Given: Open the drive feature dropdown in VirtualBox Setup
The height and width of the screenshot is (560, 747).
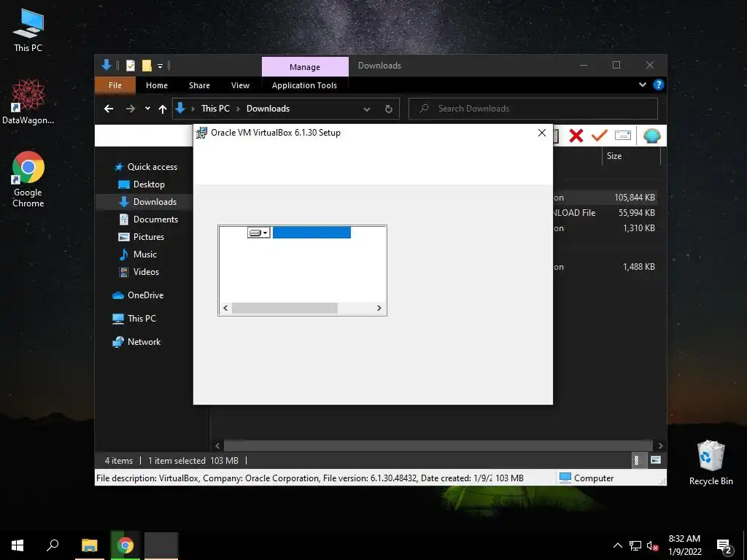Looking at the screenshot, I should 259,233.
